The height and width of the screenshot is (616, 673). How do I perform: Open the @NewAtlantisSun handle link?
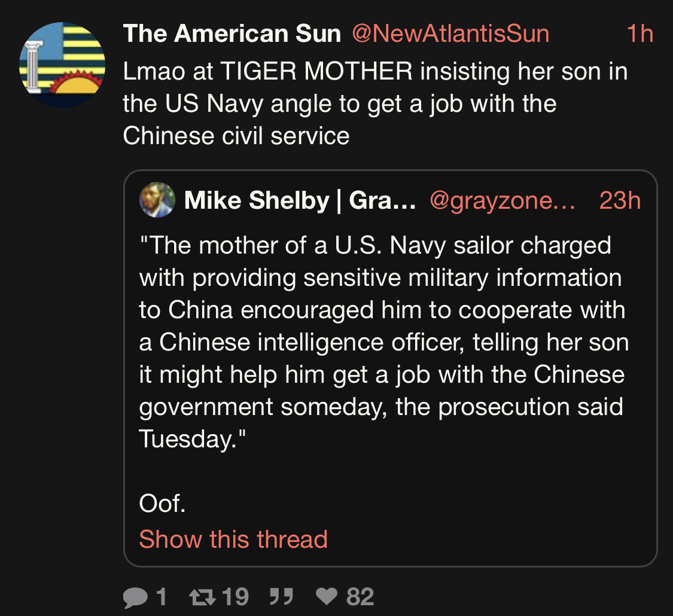(x=450, y=33)
